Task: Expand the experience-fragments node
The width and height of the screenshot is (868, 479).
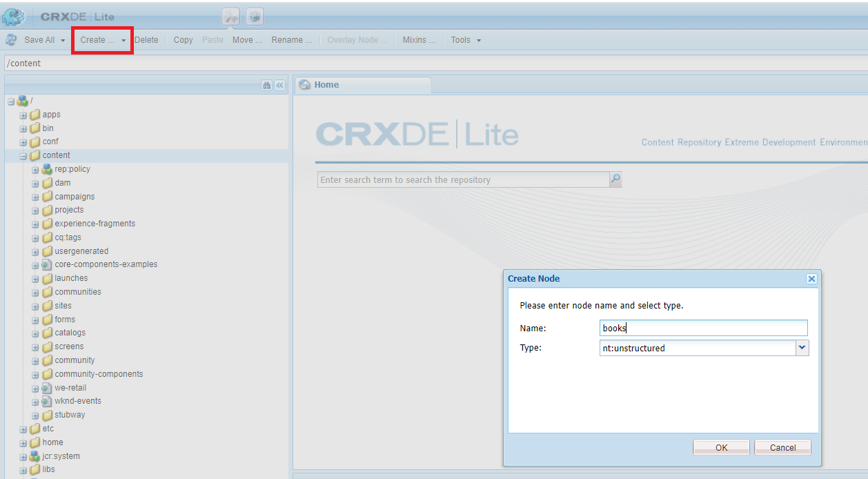Action: [35, 224]
